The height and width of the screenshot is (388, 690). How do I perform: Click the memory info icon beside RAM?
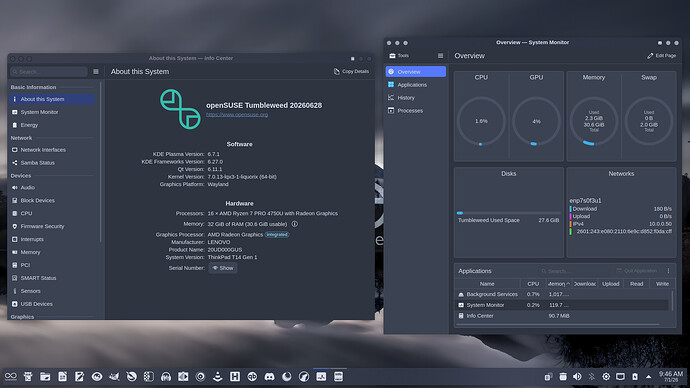294,224
